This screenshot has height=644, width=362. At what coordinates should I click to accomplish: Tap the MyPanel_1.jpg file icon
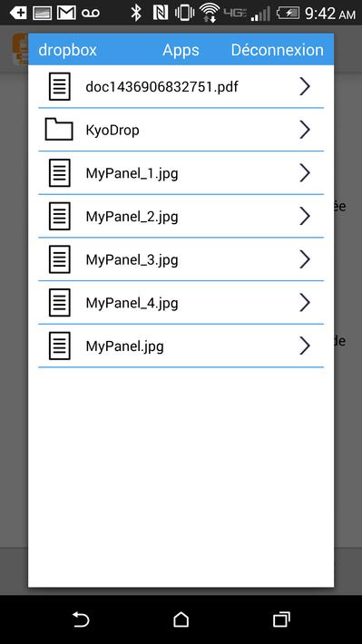point(60,173)
